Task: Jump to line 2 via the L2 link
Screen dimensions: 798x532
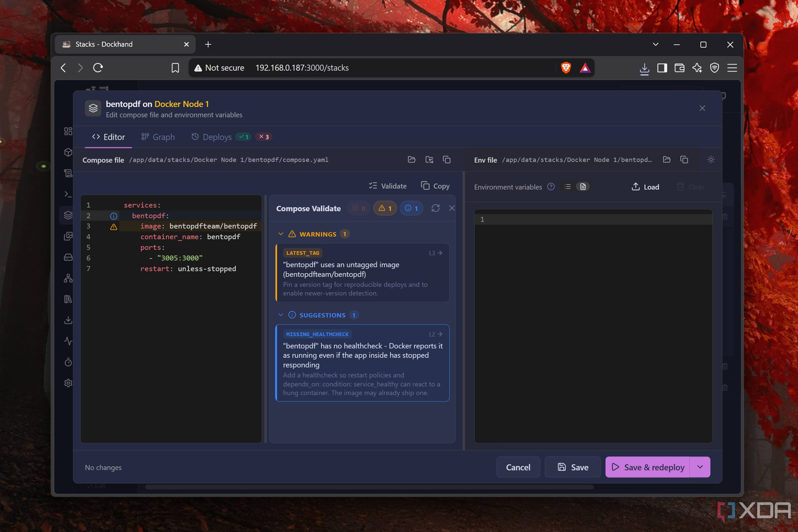Action: [x=435, y=334]
